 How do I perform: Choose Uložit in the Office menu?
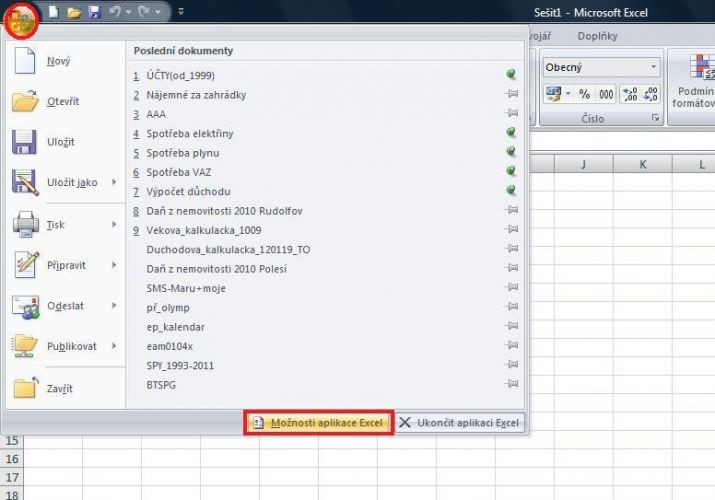point(65,142)
